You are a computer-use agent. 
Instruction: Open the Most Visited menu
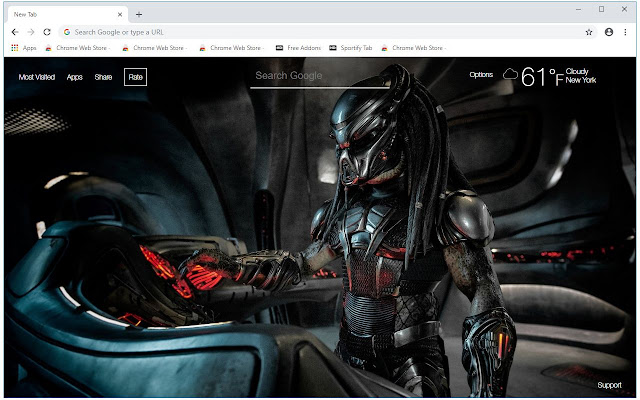(37, 77)
